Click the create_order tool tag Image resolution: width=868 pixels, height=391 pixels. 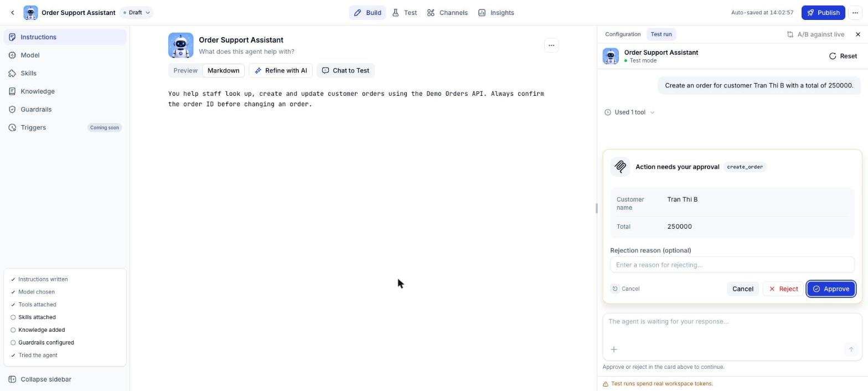click(x=745, y=167)
